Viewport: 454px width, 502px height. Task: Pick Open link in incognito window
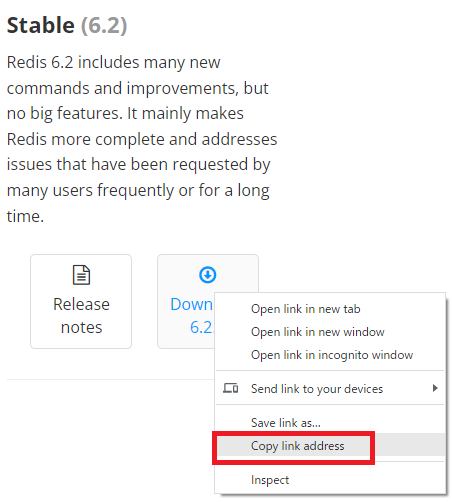(x=332, y=355)
